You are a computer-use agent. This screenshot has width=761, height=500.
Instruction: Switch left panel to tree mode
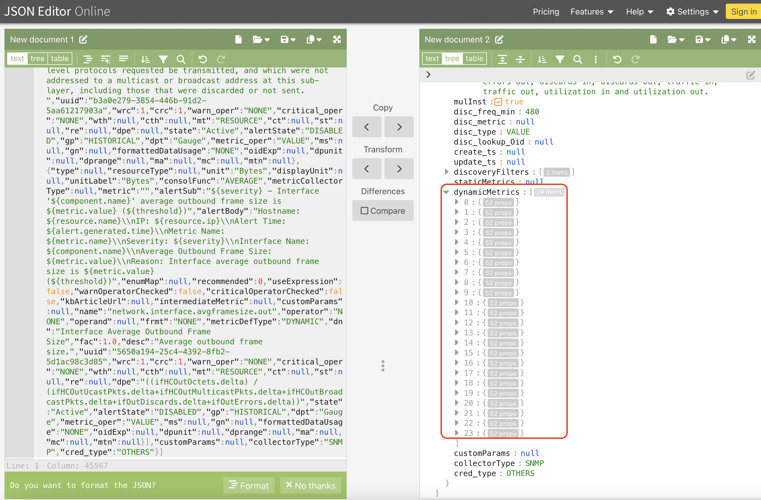pos(38,59)
